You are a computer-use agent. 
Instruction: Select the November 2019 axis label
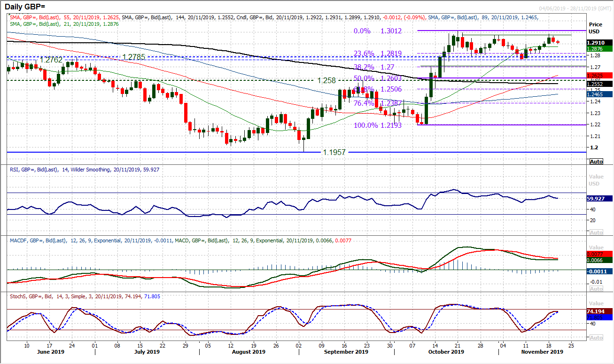[x=542, y=351]
